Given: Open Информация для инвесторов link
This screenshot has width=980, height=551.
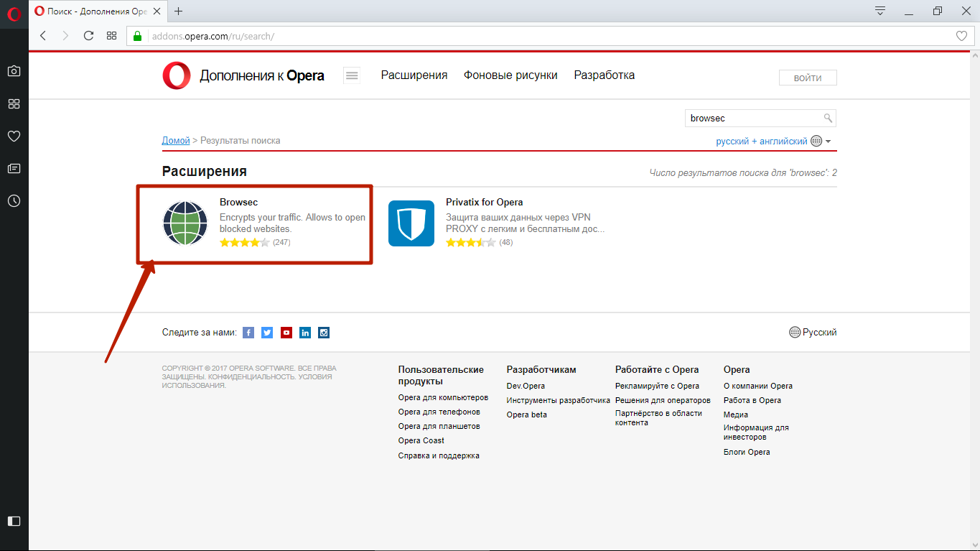Looking at the screenshot, I should pyautogui.click(x=756, y=432).
